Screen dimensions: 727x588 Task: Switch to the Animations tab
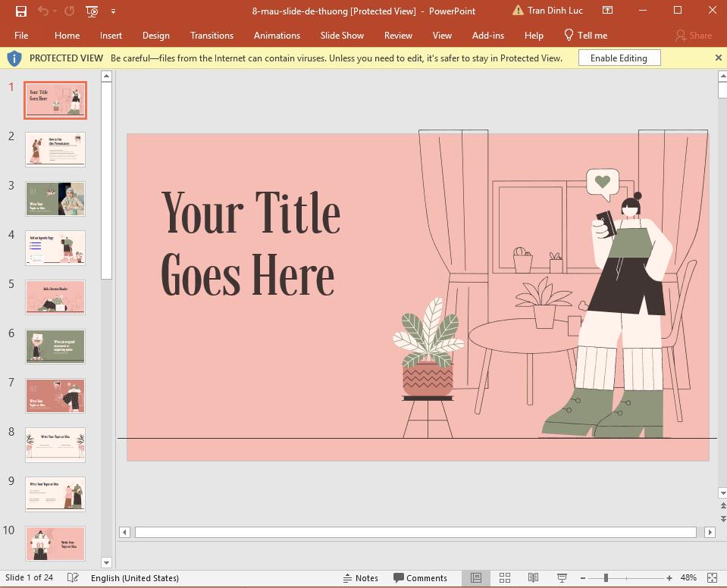[277, 35]
